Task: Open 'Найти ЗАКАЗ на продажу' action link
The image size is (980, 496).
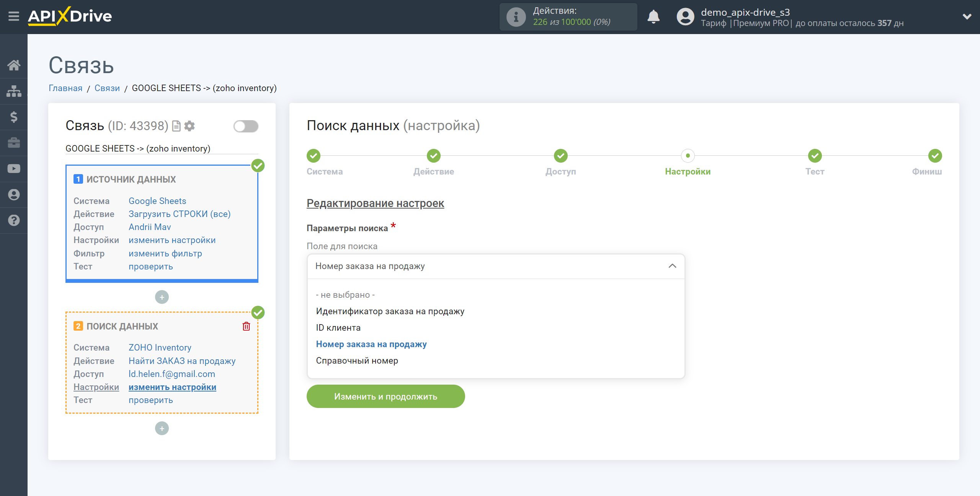Action: [x=182, y=361]
